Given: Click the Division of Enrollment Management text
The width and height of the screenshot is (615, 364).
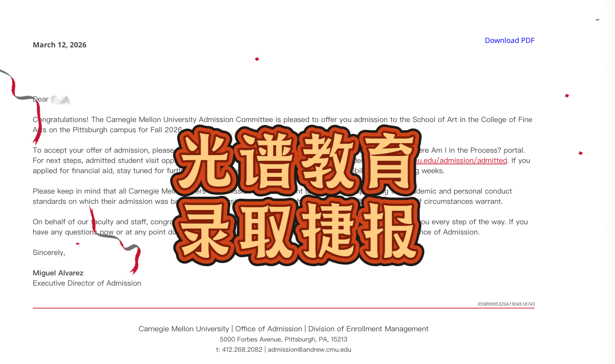Looking at the screenshot, I should point(368,329).
